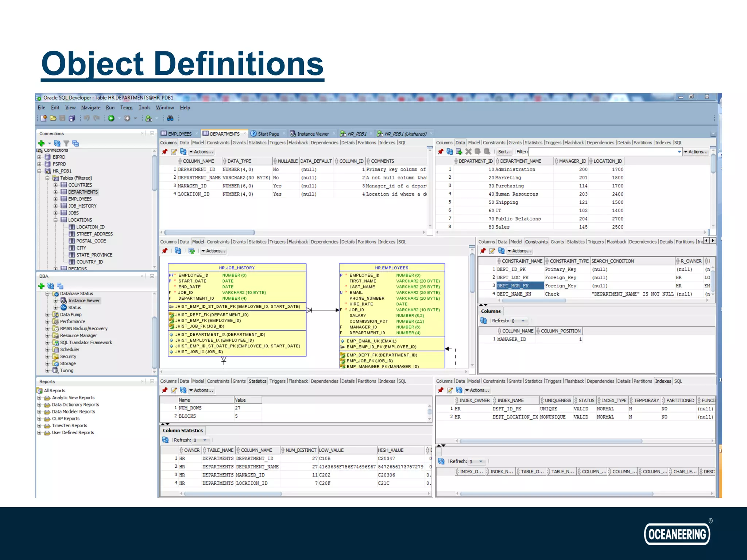Open the File menu
The width and height of the screenshot is (747, 560).
[x=42, y=108]
